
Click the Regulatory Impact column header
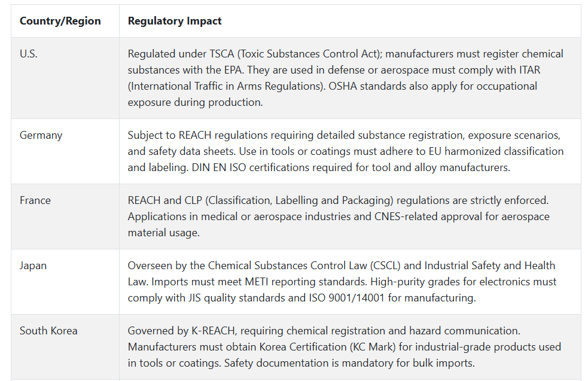[x=175, y=21]
